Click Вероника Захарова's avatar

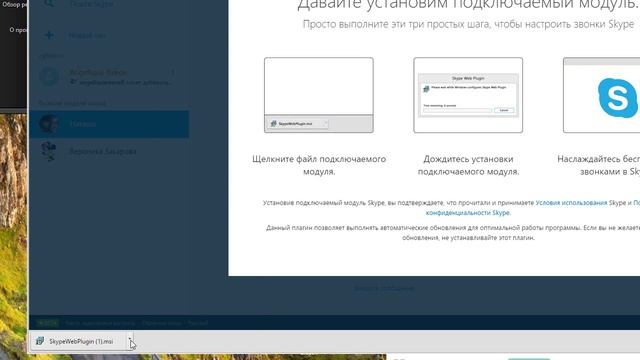(x=49, y=151)
